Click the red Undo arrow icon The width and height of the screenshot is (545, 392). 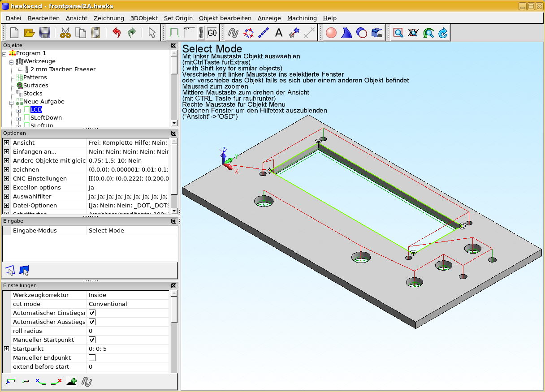(x=117, y=33)
